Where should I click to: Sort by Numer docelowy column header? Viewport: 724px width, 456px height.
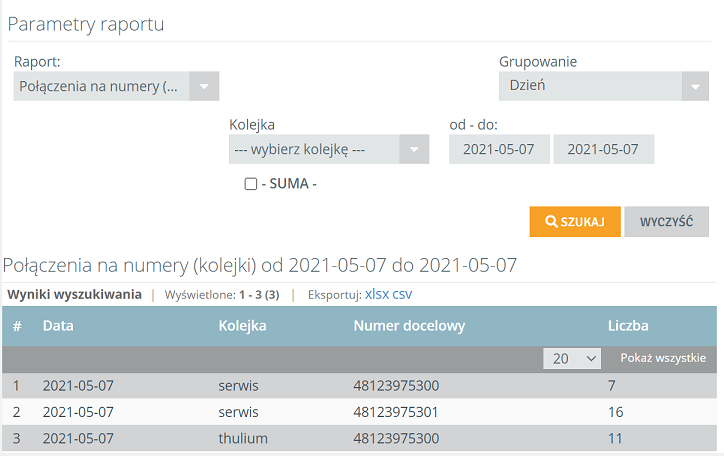click(x=409, y=326)
